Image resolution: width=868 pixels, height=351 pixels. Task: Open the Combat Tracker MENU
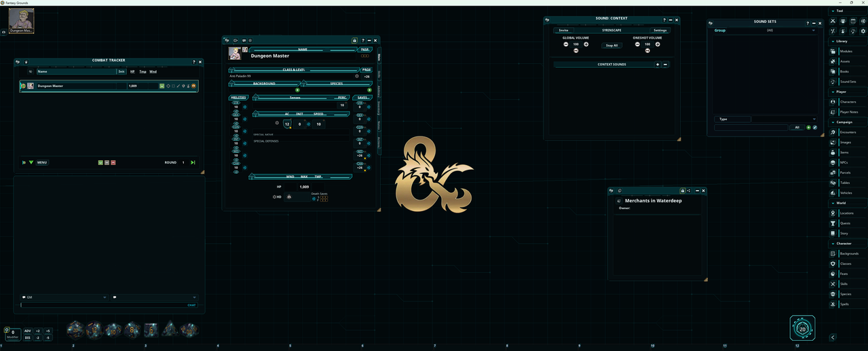[42, 162]
